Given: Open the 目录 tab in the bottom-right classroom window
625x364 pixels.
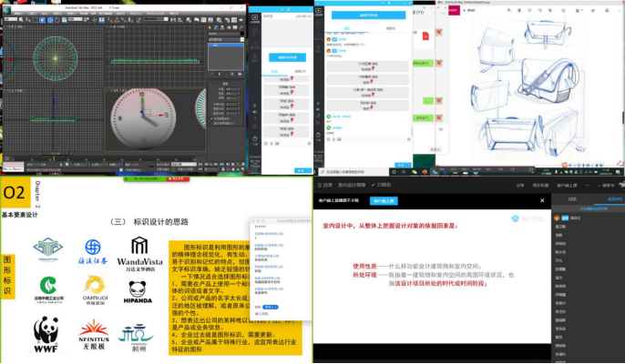Looking at the screenshot, I should (325, 185).
